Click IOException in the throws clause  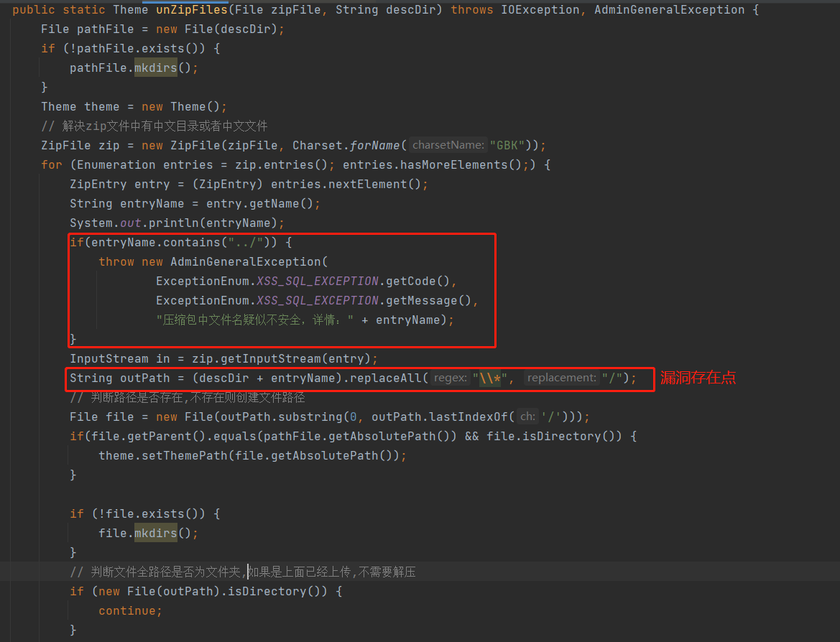pyautogui.click(x=540, y=9)
